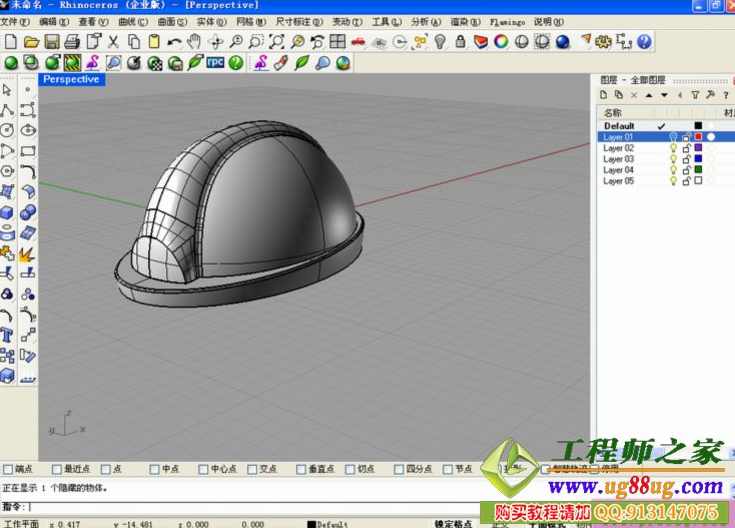Click the blue question mark Help icon

[x=644, y=42]
